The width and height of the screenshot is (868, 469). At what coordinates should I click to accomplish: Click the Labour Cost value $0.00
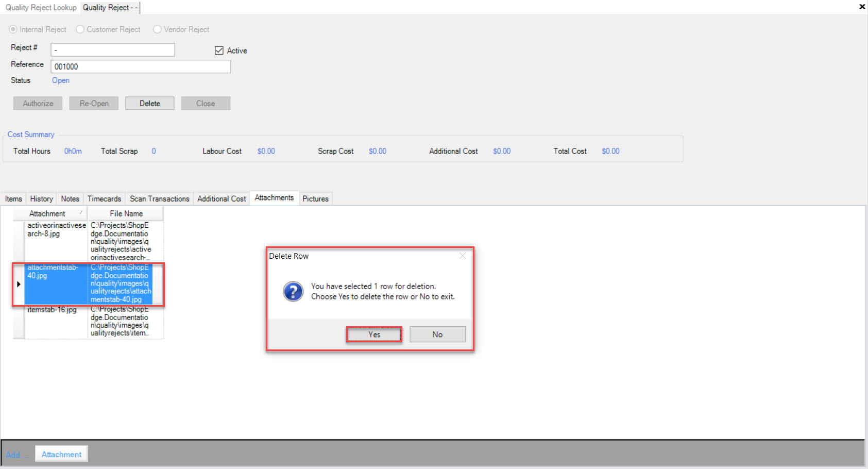266,152
